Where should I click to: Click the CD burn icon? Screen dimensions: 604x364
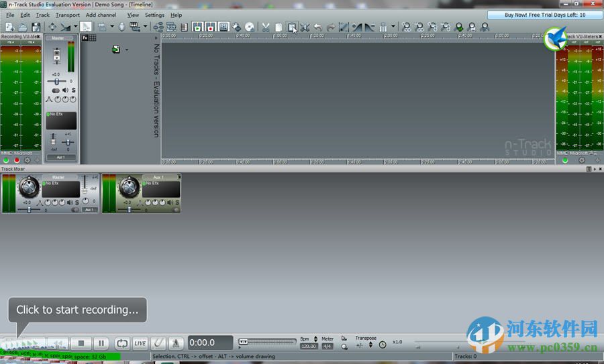pyautogui.click(x=250, y=27)
